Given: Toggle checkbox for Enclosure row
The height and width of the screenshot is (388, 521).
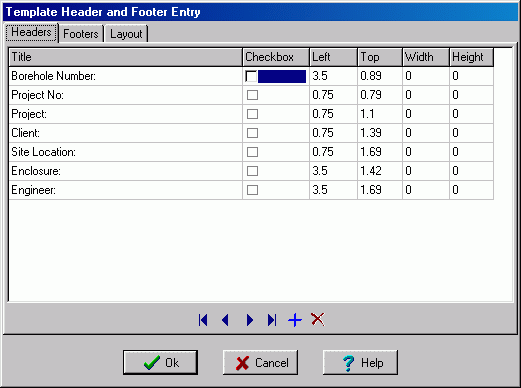Looking at the screenshot, I should pos(252,171).
